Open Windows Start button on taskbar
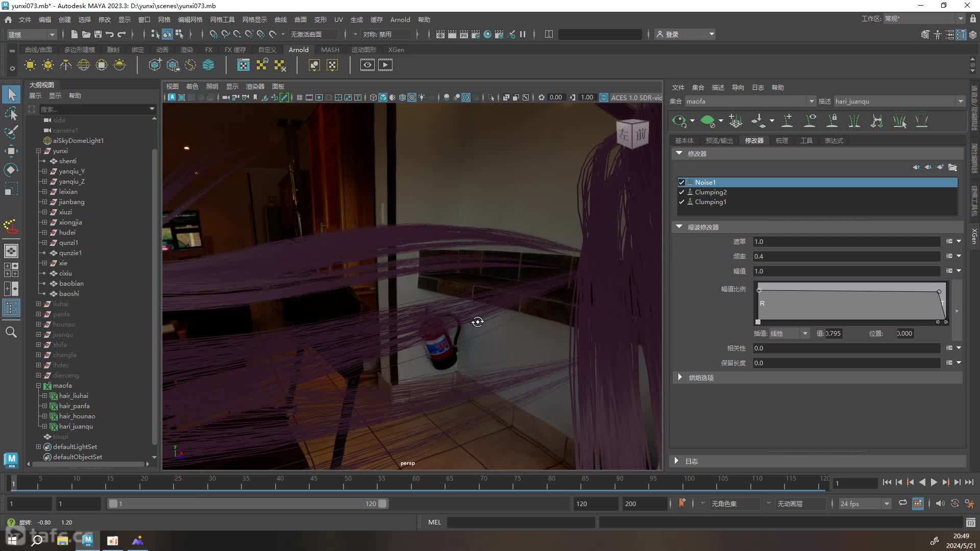This screenshot has width=980, height=551. [x=12, y=540]
